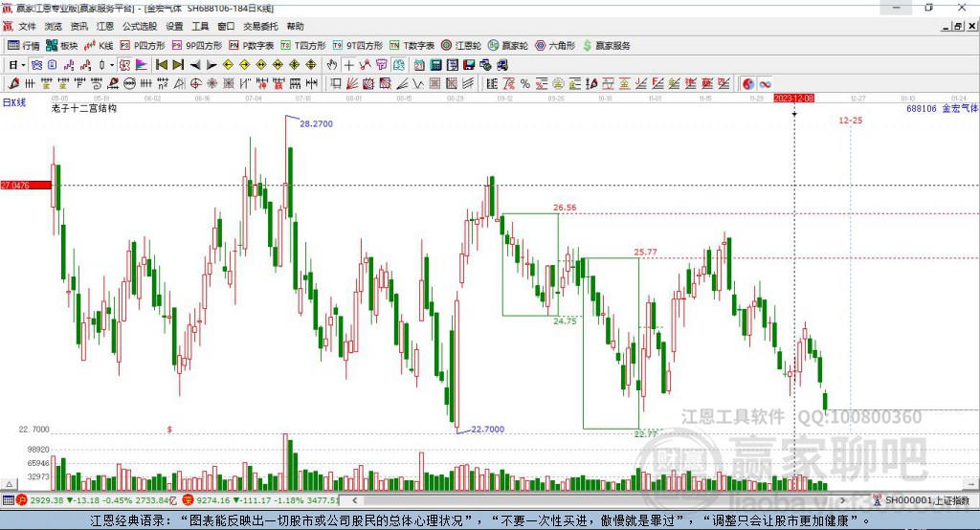
Task: Open the 六角形 hexagon tool
Action: [x=555, y=46]
